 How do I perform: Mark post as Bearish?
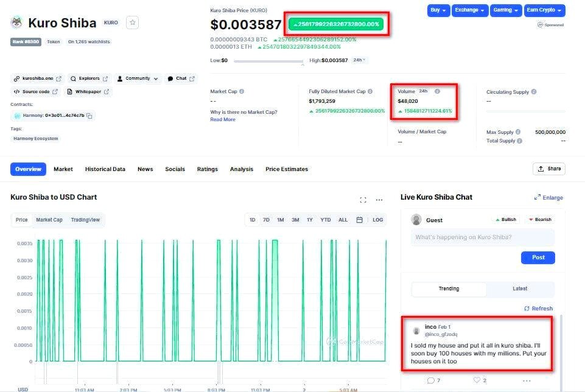tap(540, 220)
